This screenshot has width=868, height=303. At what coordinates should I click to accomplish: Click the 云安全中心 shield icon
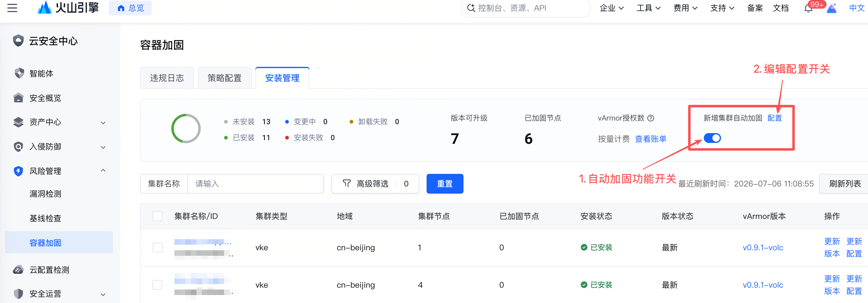click(x=18, y=41)
